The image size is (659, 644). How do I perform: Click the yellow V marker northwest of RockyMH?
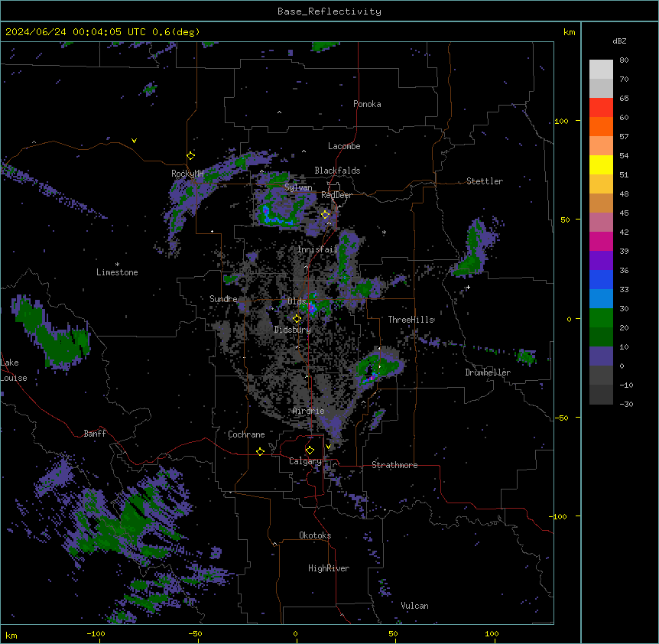point(134,141)
